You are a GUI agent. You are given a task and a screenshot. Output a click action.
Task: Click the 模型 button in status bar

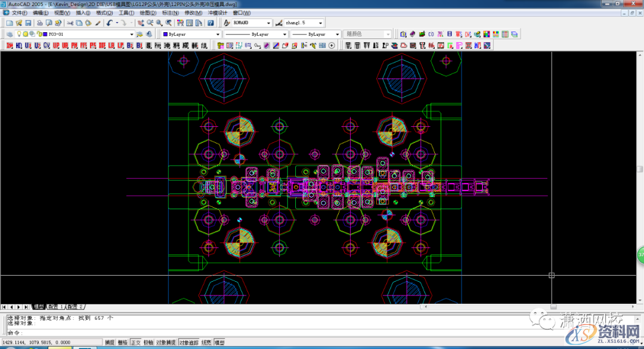click(219, 342)
